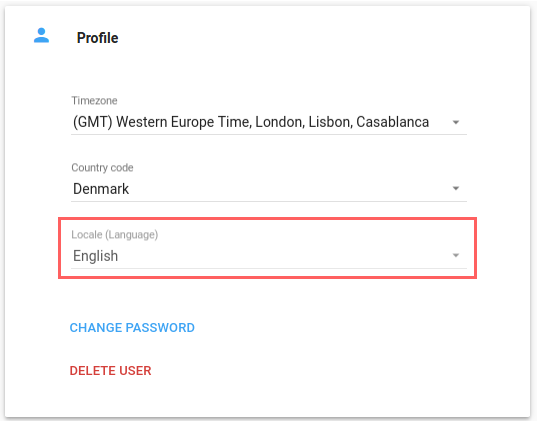This screenshot has width=537, height=421.
Task: Click the Profile heading text
Action: (97, 38)
